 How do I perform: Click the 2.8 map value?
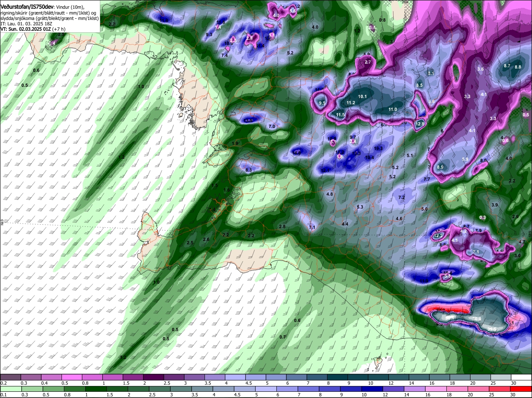pyautogui.click(x=282, y=226)
